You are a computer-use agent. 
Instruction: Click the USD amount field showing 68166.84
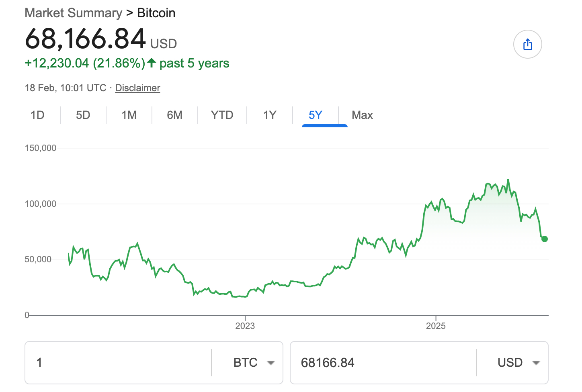click(x=382, y=363)
